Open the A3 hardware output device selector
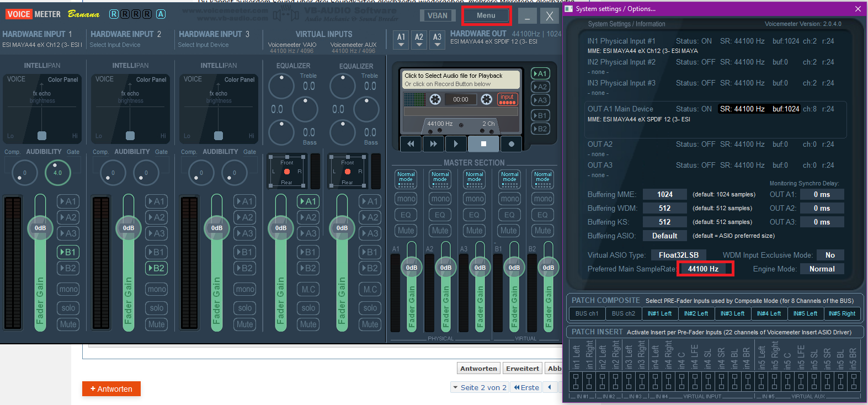The width and height of the screenshot is (868, 405). point(437,40)
